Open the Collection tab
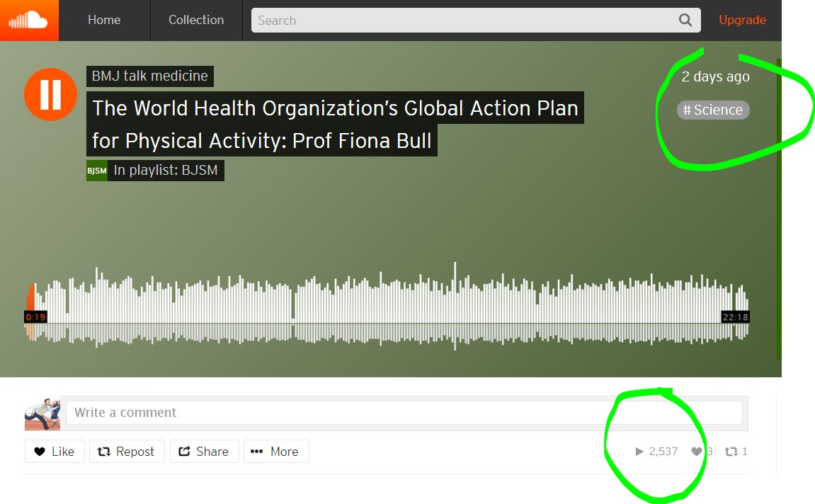 coord(196,20)
